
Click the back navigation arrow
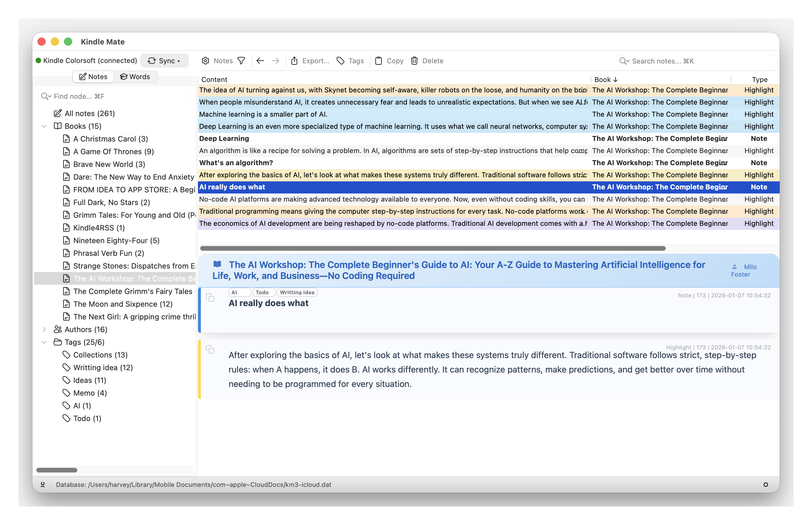point(260,60)
